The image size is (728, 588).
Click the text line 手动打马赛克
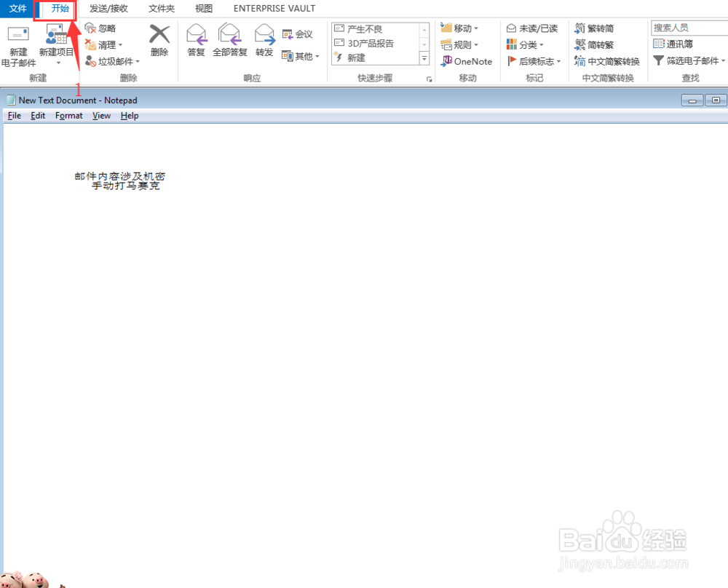125,186
